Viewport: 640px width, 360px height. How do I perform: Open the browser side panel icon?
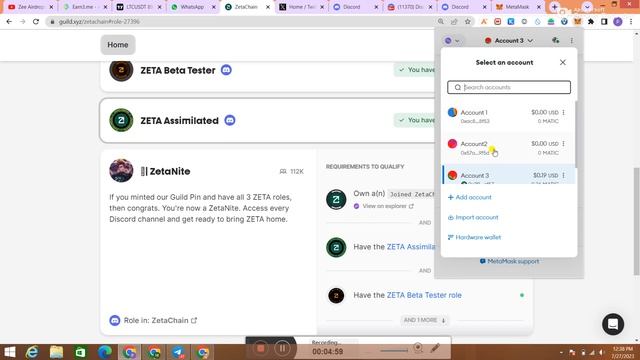(x=604, y=22)
